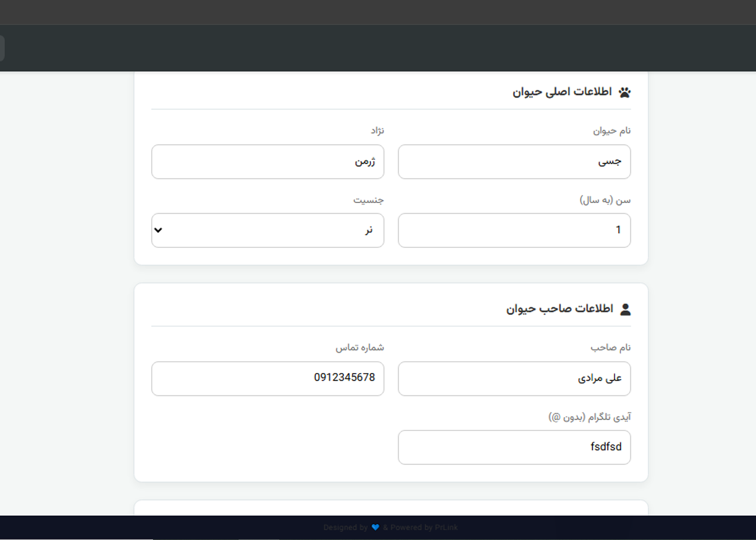756x540 pixels.
Task: Click the نام حیوان input containing جسی
Action: coord(514,161)
